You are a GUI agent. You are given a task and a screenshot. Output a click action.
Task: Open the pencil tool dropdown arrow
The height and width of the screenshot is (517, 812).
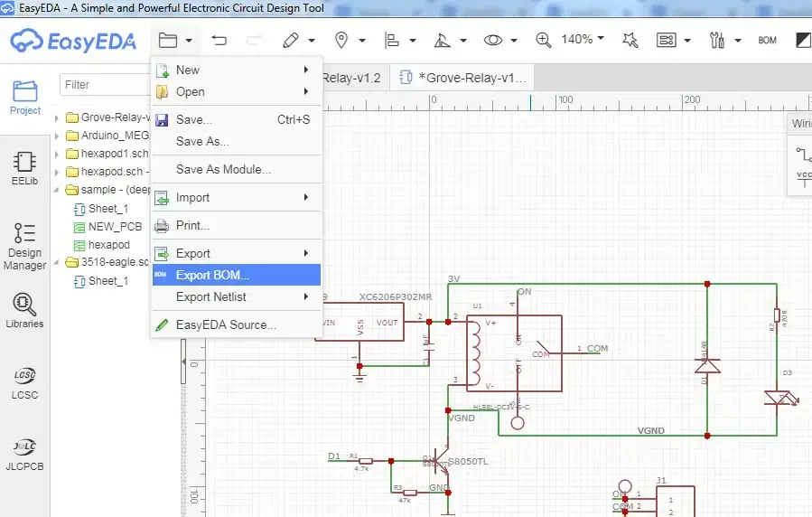tap(312, 41)
